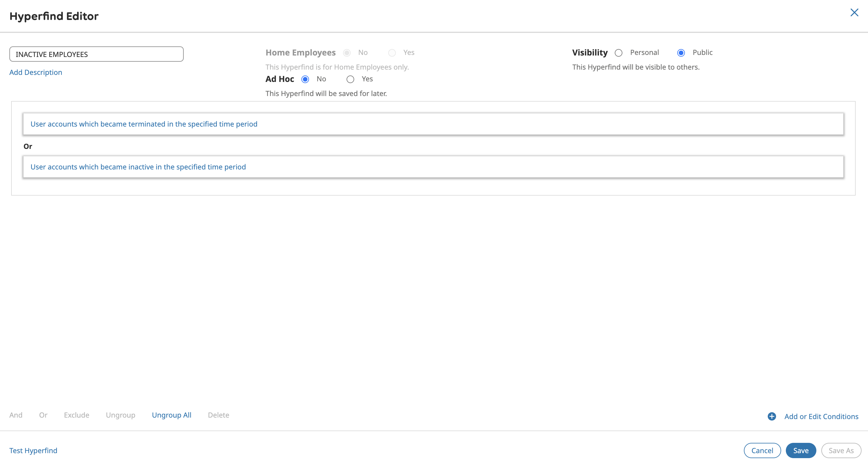
Task: Select Public visibility radio button
Action: (681, 53)
